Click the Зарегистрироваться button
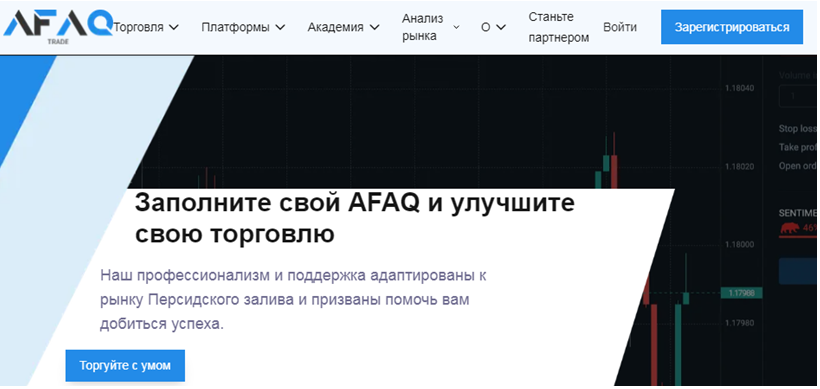 732,27
